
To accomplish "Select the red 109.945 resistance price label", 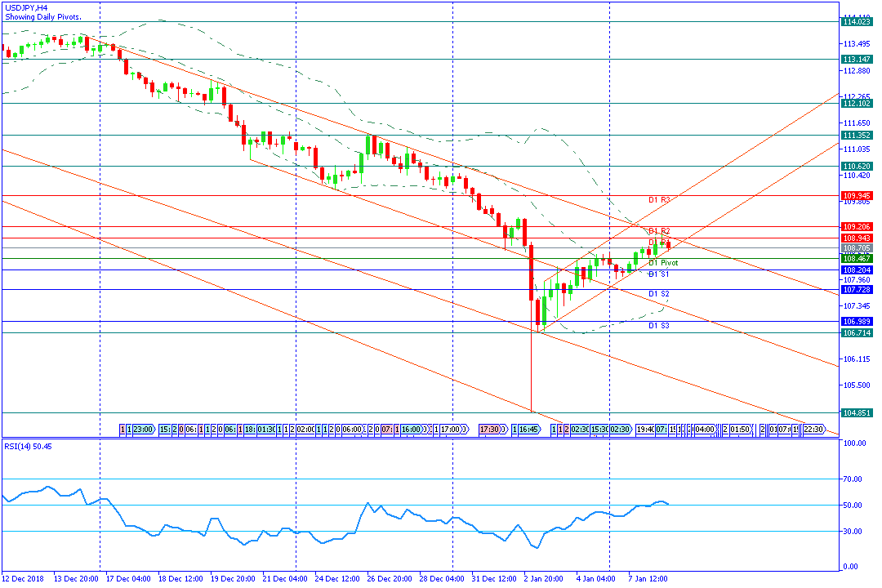I will [857, 196].
